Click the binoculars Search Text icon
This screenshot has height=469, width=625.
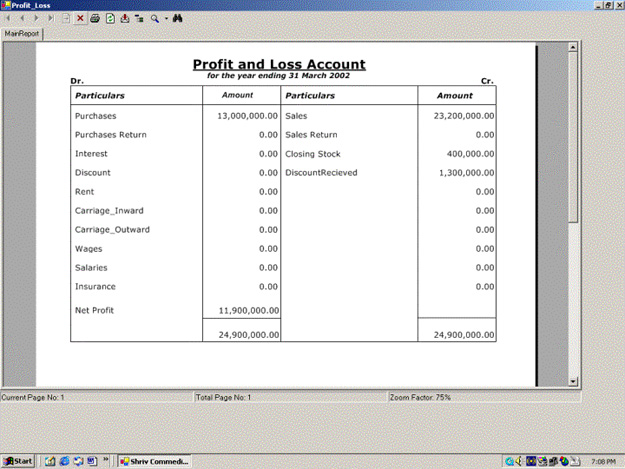pyautogui.click(x=177, y=18)
